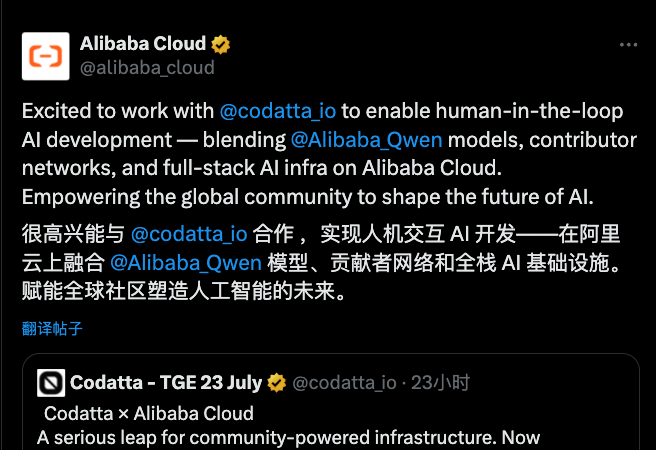
Task: Open @codatta_io mention in the Chinese text
Action: [189, 234]
